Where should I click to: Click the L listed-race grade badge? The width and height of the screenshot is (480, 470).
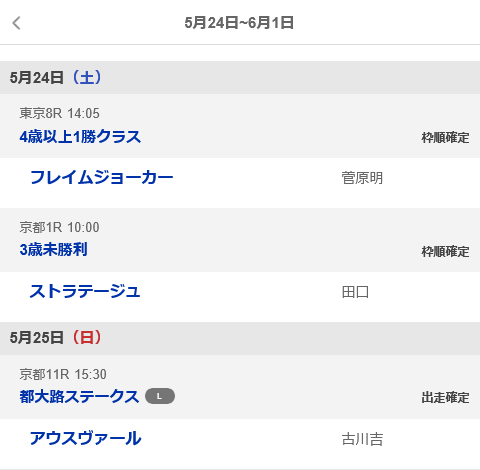(x=160, y=396)
